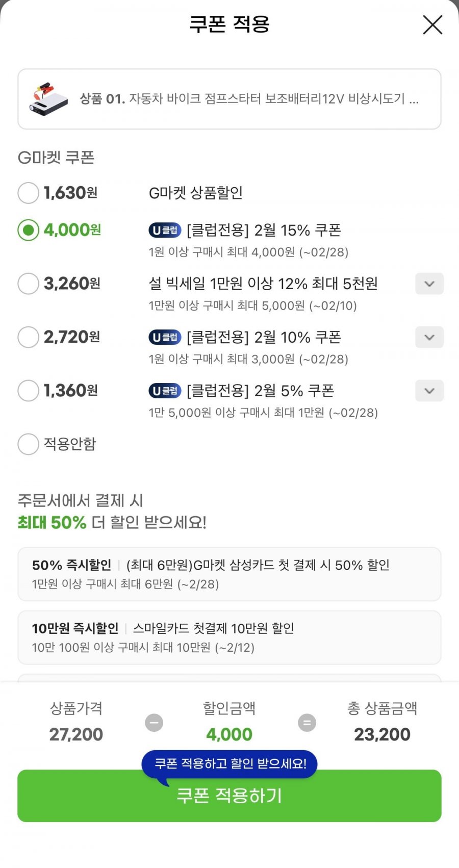The image size is (459, 868).
Task: Tap the 쿠폰 적용하고 할인 받으세요 tooltip bubble
Action: (229, 763)
